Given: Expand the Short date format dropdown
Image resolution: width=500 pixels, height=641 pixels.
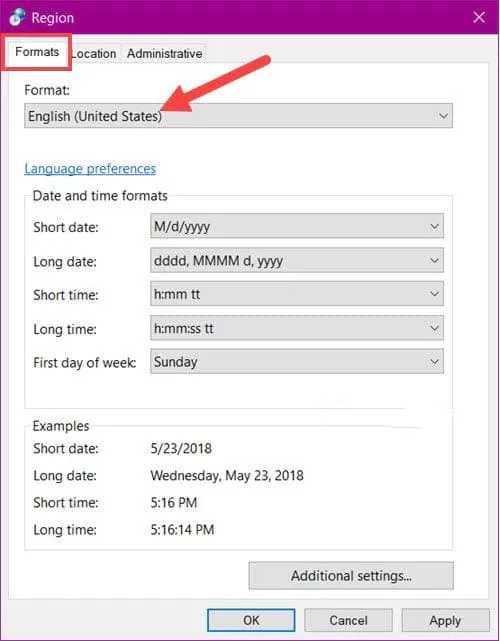Looking at the screenshot, I should pyautogui.click(x=297, y=226).
